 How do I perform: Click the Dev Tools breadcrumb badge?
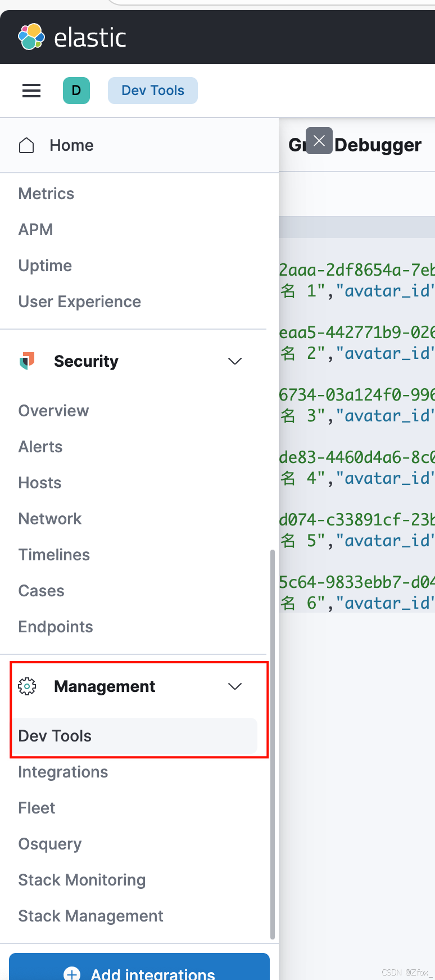[153, 91]
